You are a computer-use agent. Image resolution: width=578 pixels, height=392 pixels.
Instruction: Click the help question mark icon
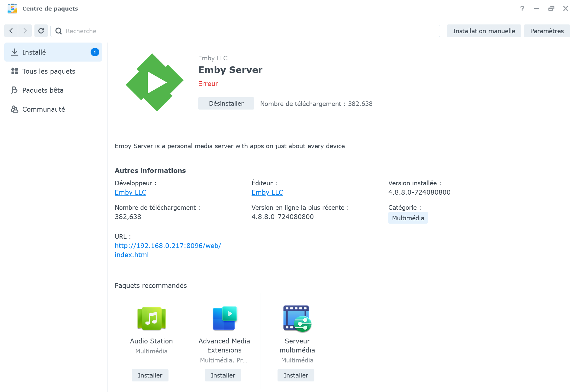522,8
